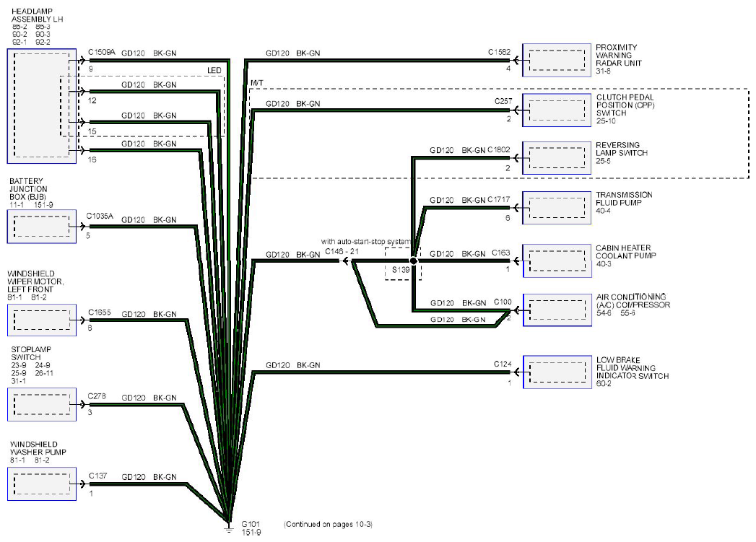Click connector label 'C1509A'
The width and height of the screenshot is (756, 542).
click(x=102, y=52)
